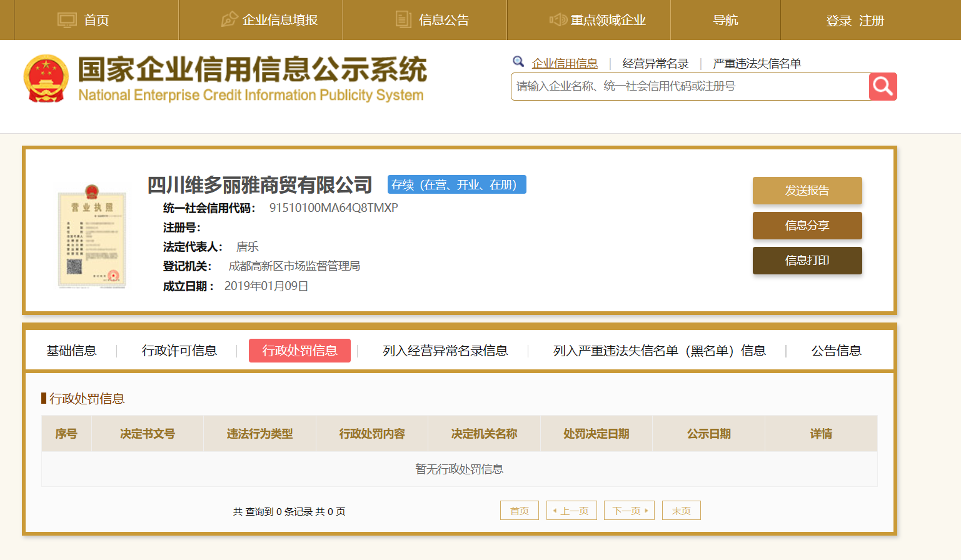Viewport: 961px width, 560px height.
Task: Open the 导航 menu item
Action: coord(725,20)
